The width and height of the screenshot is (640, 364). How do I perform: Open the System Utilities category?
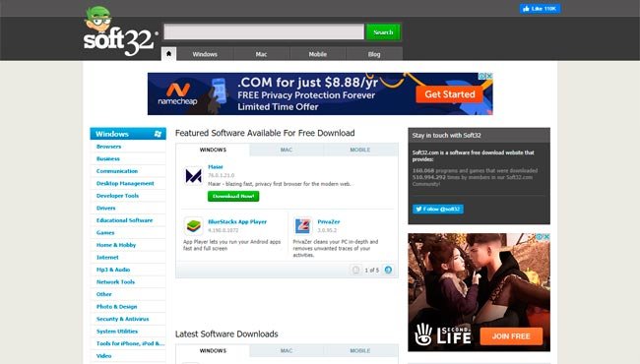[x=117, y=331]
